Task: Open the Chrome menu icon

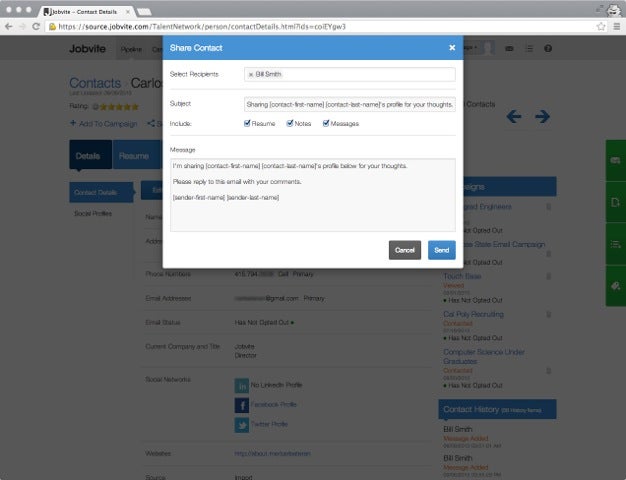Action: tap(617, 26)
